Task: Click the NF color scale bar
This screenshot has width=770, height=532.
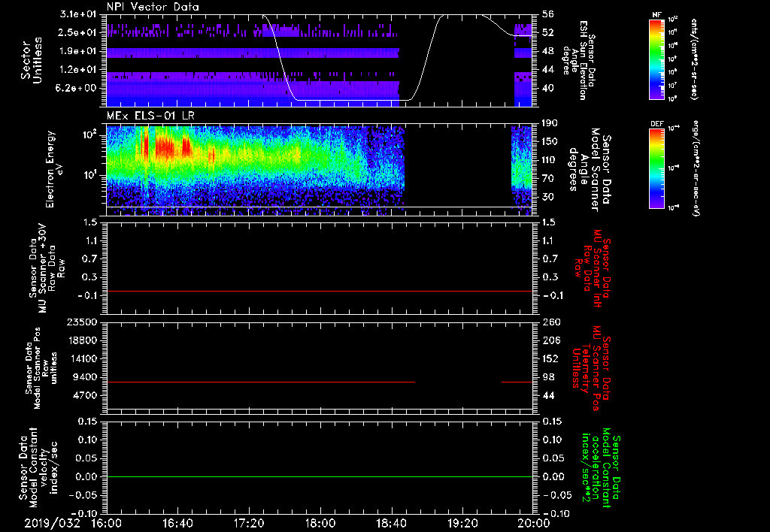Action: pyautogui.click(x=656, y=59)
